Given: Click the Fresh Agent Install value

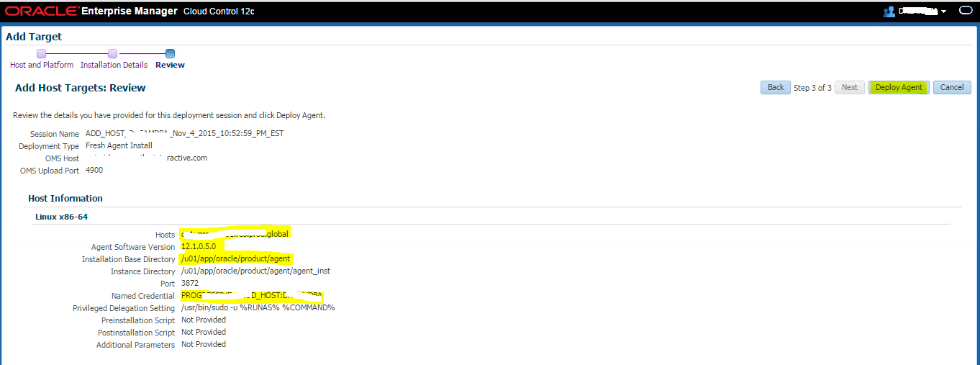Looking at the screenshot, I should 119,145.
